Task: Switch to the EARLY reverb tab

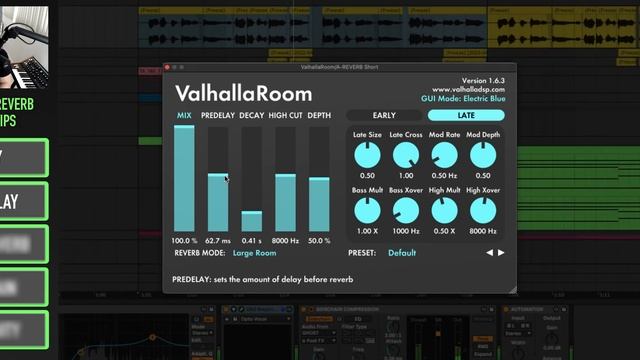Action: coord(384,116)
